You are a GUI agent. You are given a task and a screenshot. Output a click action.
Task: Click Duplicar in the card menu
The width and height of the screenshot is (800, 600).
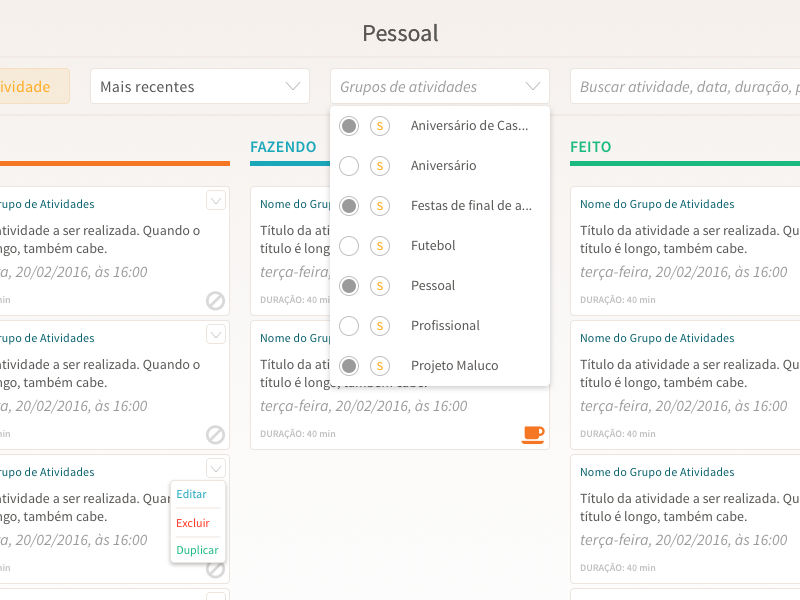point(197,550)
